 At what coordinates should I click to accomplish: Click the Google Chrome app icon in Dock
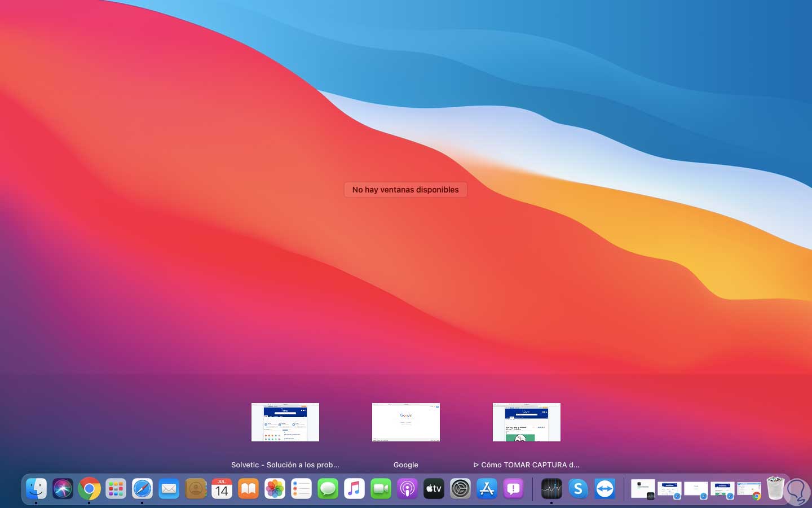coord(90,489)
